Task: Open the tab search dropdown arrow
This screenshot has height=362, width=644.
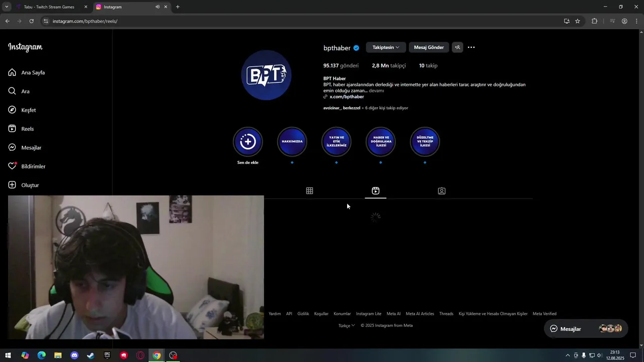Action: [x=7, y=7]
